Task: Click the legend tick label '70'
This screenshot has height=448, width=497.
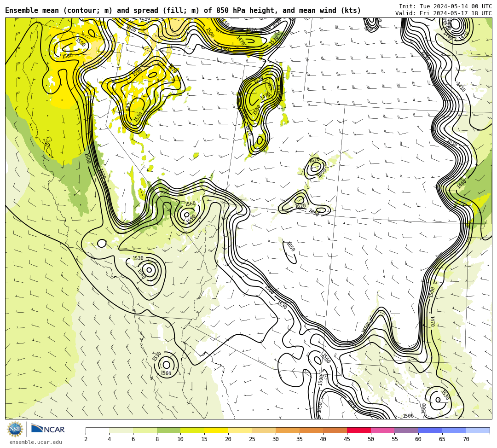Action: [x=466, y=439]
